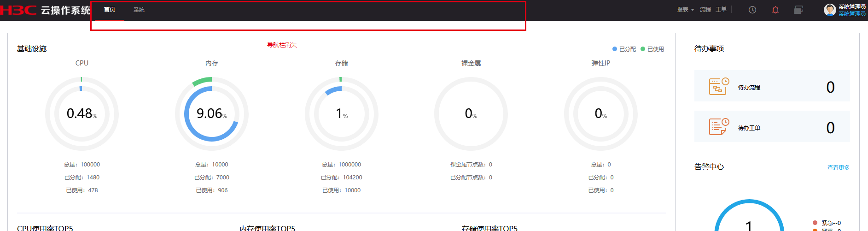The image size is (868, 231).
Task: Click CPU 已使用: 478 text
Action: tap(82, 190)
